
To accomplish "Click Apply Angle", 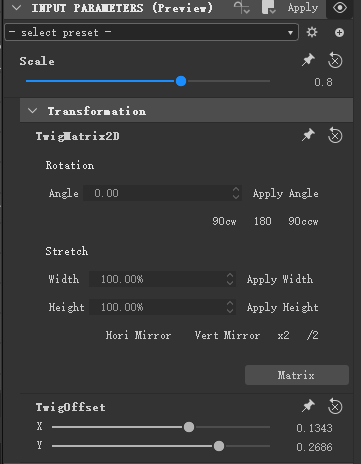I will point(285,194).
